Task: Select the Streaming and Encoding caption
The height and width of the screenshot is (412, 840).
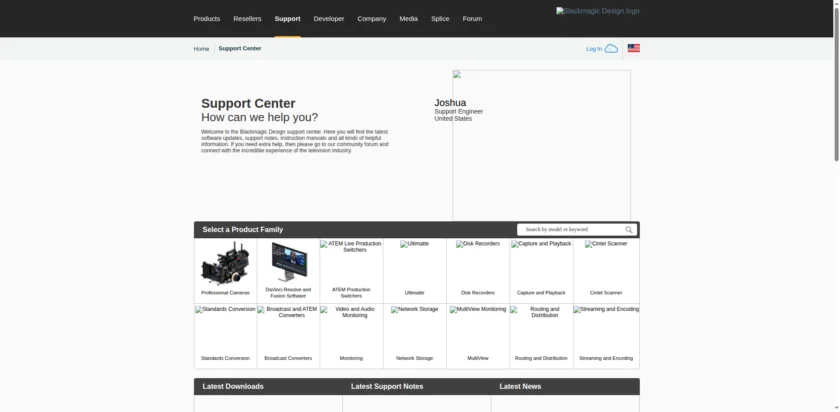Action: point(606,358)
